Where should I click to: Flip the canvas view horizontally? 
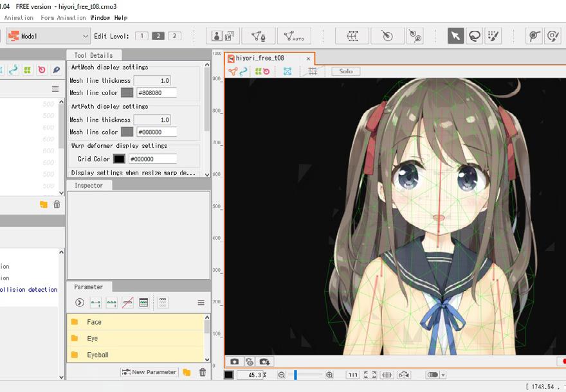tap(404, 375)
